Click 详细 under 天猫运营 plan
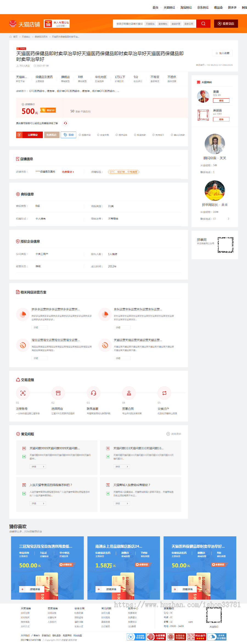This screenshot has height=644, width=247. coord(122,358)
